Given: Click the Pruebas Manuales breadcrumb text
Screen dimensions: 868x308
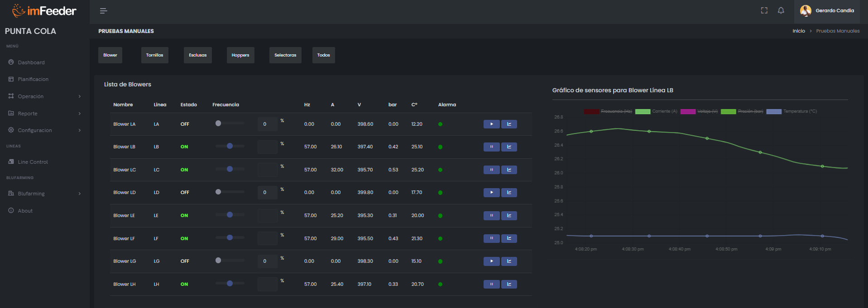Looking at the screenshot, I should (x=838, y=31).
